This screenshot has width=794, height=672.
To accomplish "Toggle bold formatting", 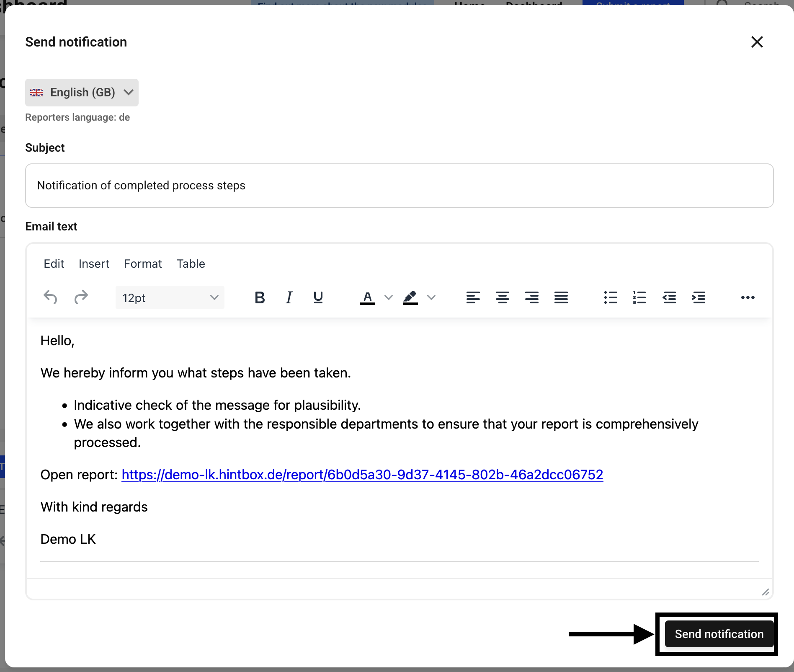I will 260,297.
